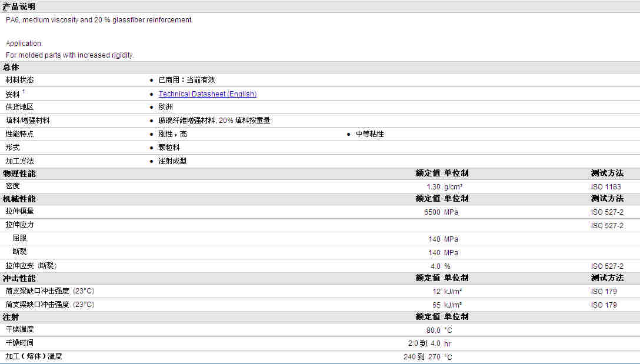The width and height of the screenshot is (640, 364).
Task: Open the Technical Datasheet (English) link
Action: (x=207, y=94)
